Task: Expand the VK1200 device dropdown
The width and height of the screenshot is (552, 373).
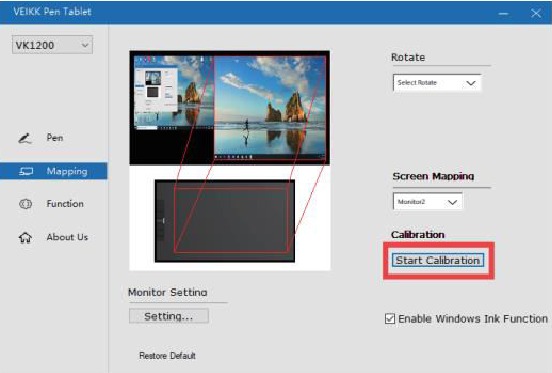Action: (x=52, y=45)
